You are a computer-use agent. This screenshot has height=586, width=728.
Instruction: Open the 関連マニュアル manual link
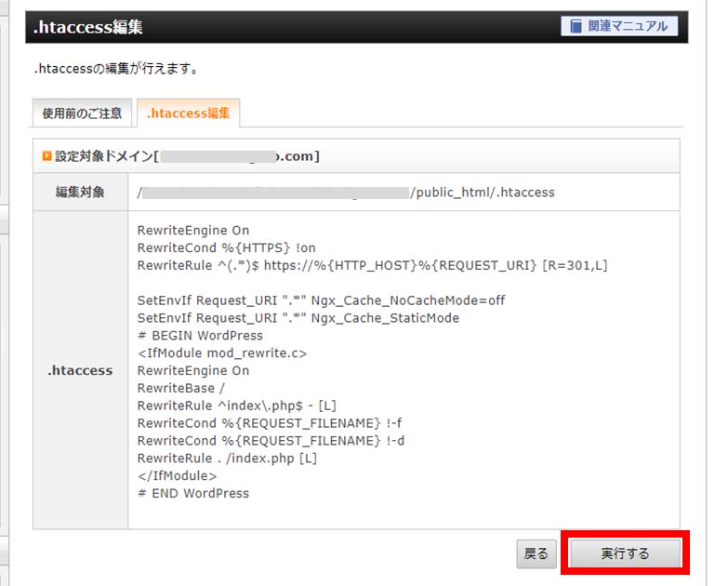[x=619, y=26]
